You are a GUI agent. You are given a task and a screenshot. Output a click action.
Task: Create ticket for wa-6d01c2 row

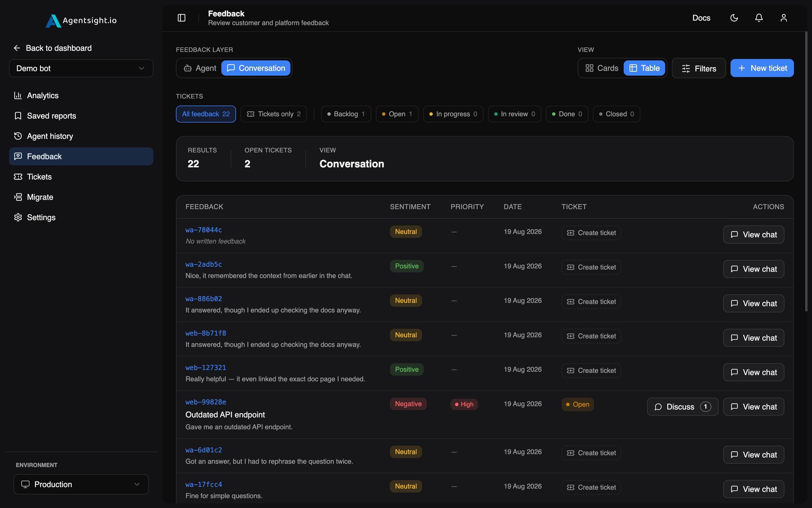tap(591, 453)
